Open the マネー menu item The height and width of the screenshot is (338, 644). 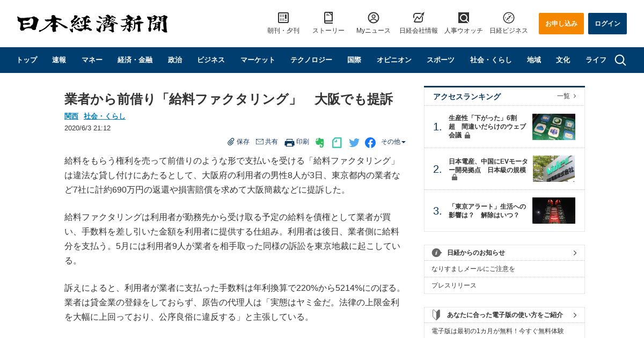point(92,60)
